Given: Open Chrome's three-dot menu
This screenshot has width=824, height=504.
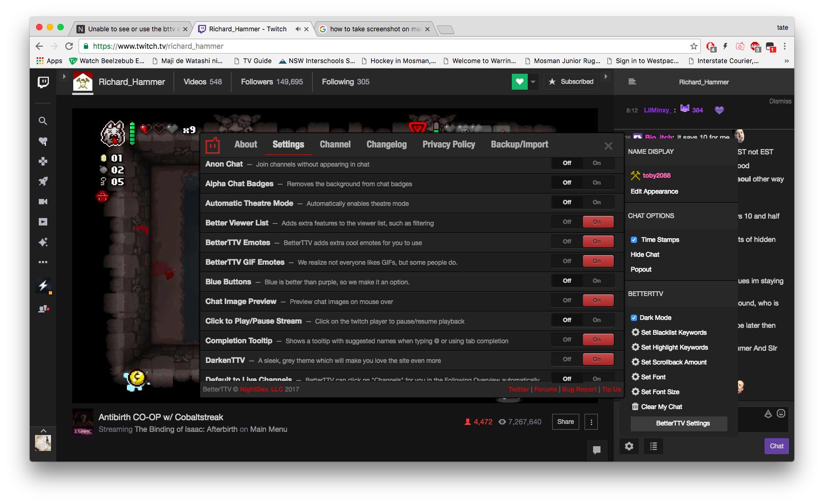Looking at the screenshot, I should (x=785, y=46).
